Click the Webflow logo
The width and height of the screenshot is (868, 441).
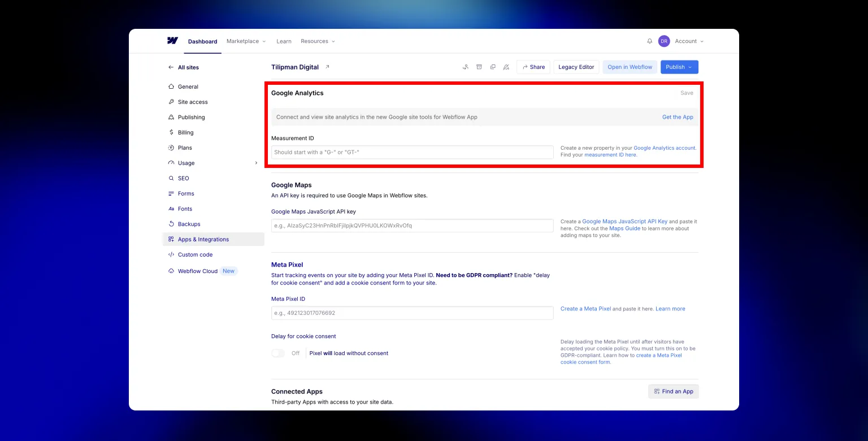pyautogui.click(x=172, y=41)
